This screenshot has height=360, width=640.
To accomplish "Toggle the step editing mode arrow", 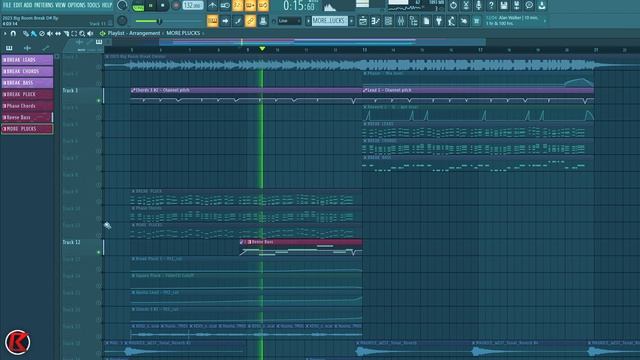I will (x=225, y=20).
